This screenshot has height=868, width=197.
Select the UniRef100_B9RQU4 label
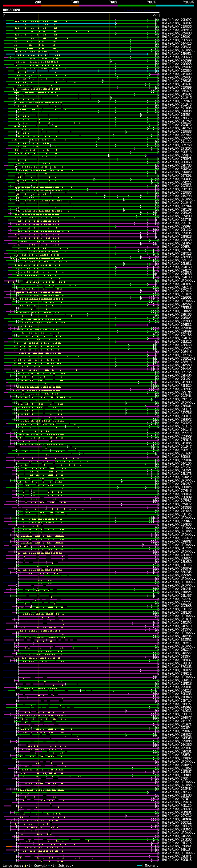pyautogui.click(x=177, y=457)
